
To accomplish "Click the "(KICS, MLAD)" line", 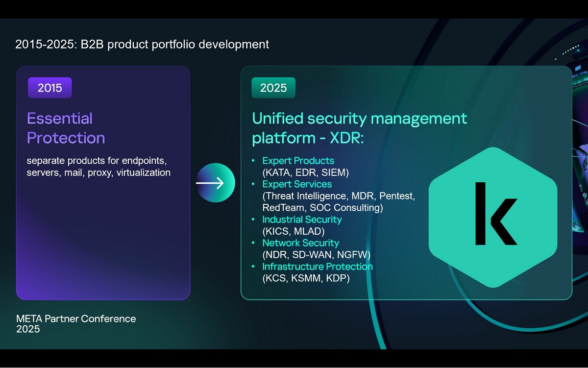I will pyautogui.click(x=294, y=231).
